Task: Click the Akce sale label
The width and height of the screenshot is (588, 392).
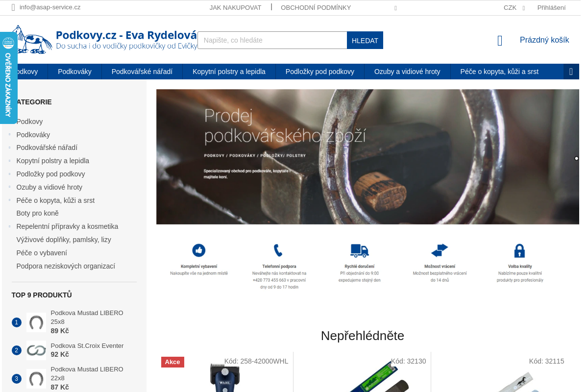Action: [x=172, y=362]
